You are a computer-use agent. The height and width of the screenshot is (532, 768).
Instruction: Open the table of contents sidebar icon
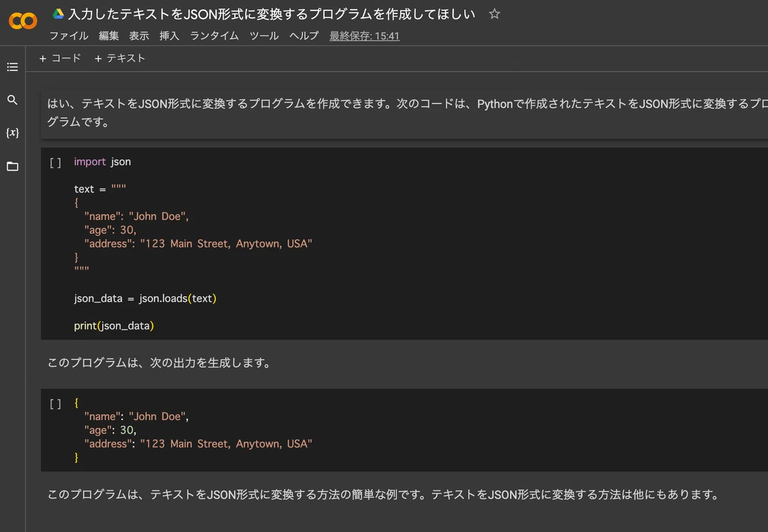click(x=12, y=66)
